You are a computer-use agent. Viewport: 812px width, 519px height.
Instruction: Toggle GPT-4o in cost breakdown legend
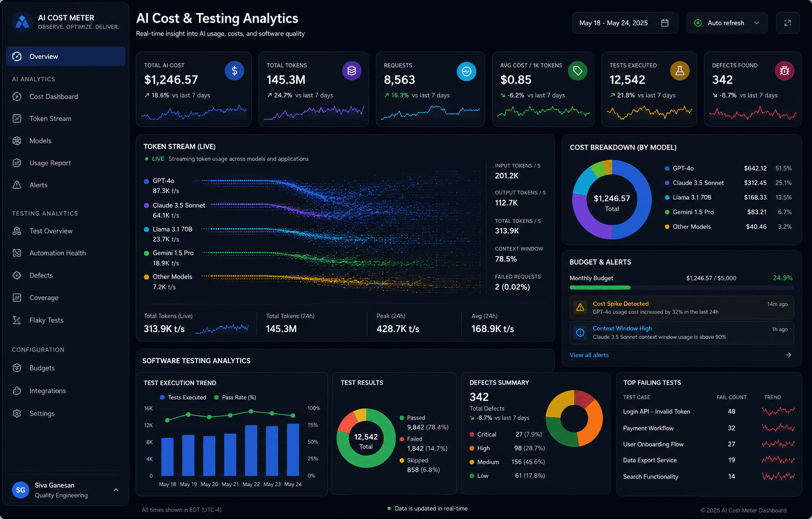coord(679,168)
